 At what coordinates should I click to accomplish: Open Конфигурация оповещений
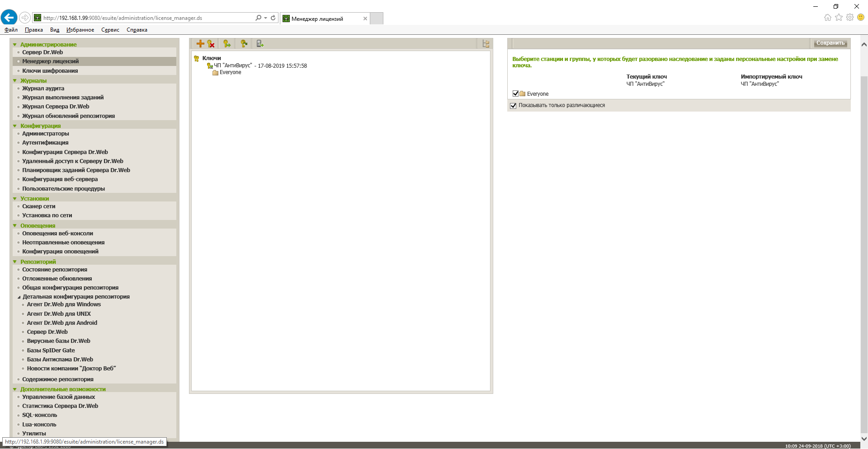[x=61, y=252]
